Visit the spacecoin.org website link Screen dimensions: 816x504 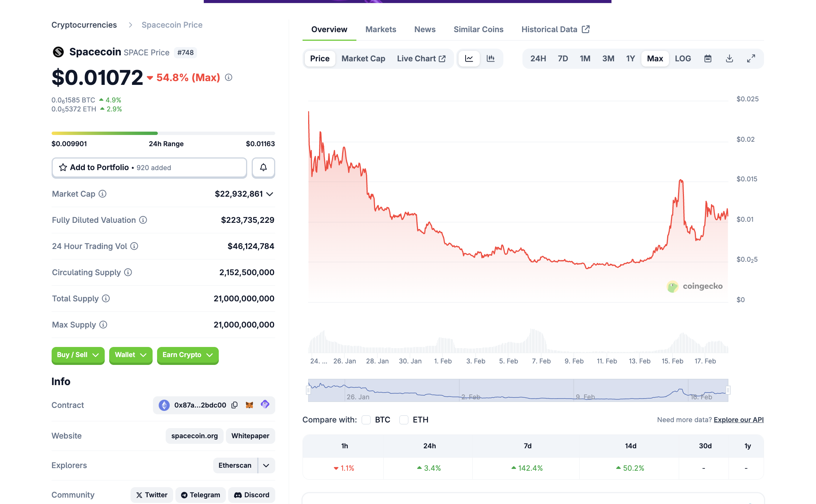[x=194, y=436]
